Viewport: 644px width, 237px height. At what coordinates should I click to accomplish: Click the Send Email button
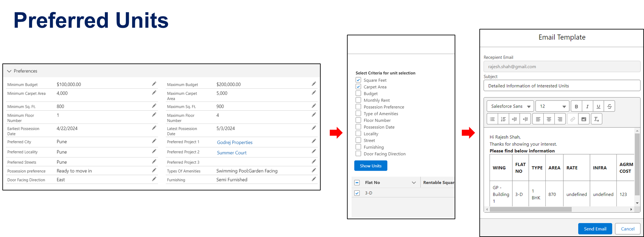tap(595, 229)
